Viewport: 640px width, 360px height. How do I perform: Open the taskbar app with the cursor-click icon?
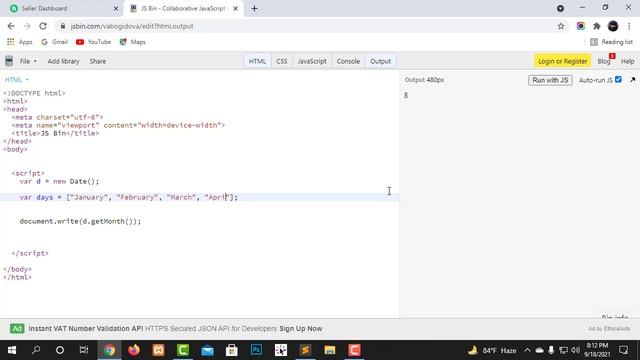tap(281, 350)
